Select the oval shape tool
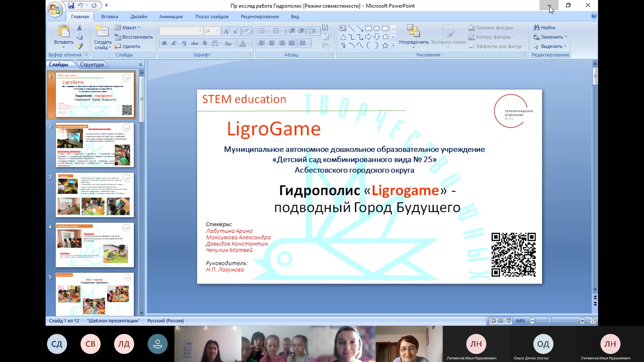This screenshot has height=362, width=644. tap(377, 28)
